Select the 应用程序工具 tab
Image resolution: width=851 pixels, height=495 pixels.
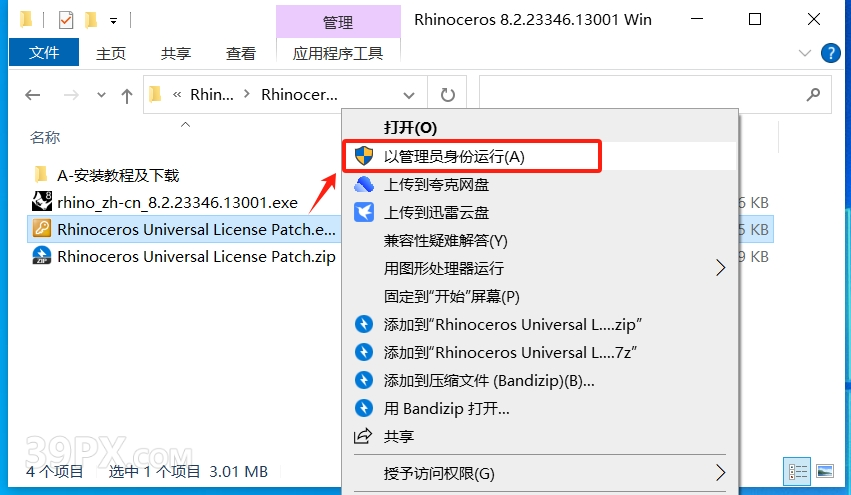(x=338, y=53)
